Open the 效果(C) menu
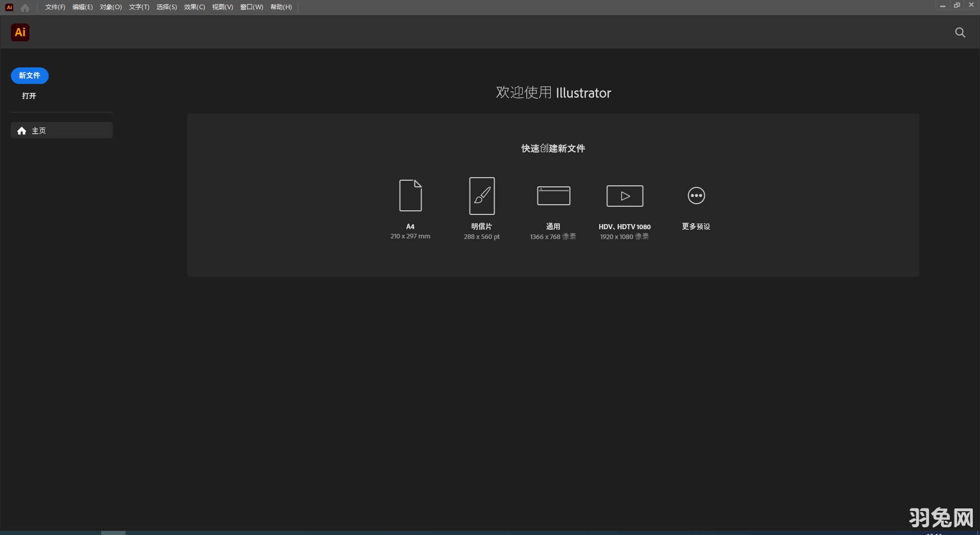This screenshot has width=980, height=535. coord(194,7)
